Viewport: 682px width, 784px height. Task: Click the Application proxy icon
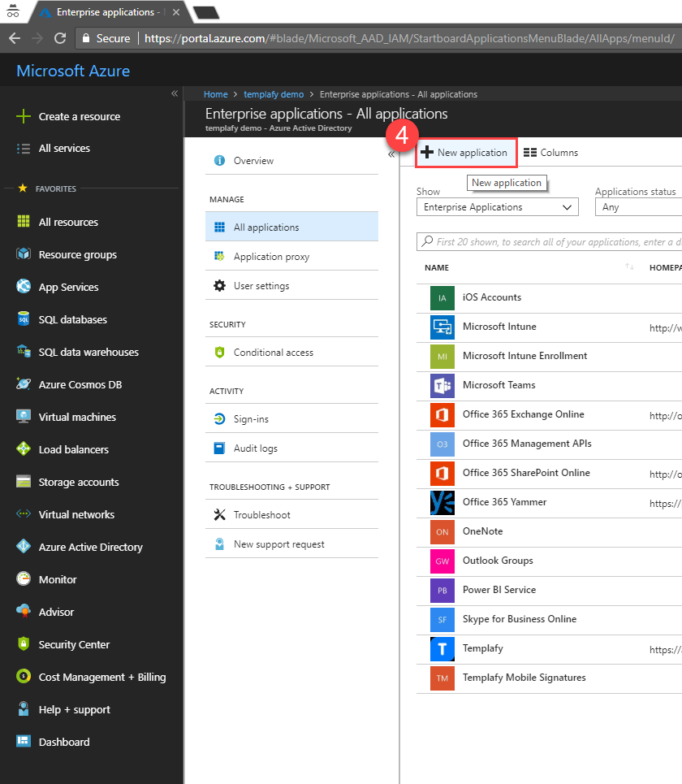219,257
